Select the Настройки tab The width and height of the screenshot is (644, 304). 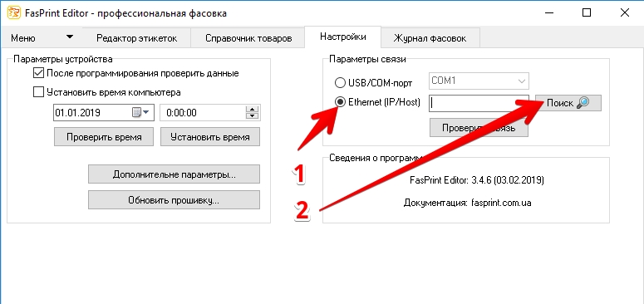342,37
